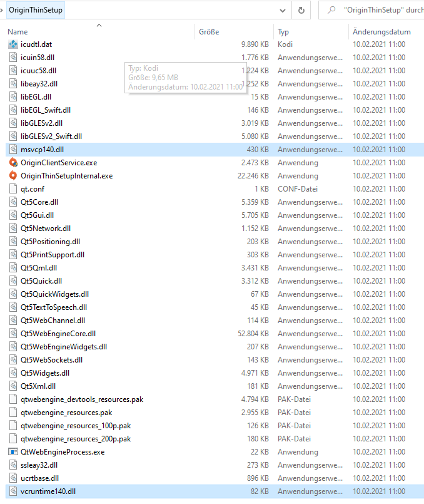Click the CONF-Datei type cell
The height and width of the screenshot is (504, 424).
point(298,189)
